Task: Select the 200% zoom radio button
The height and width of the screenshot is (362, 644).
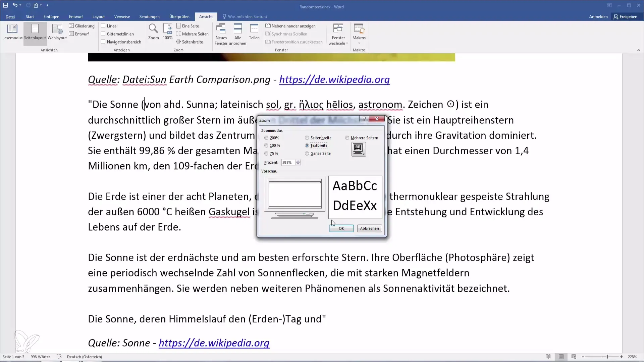Action: 266,138
